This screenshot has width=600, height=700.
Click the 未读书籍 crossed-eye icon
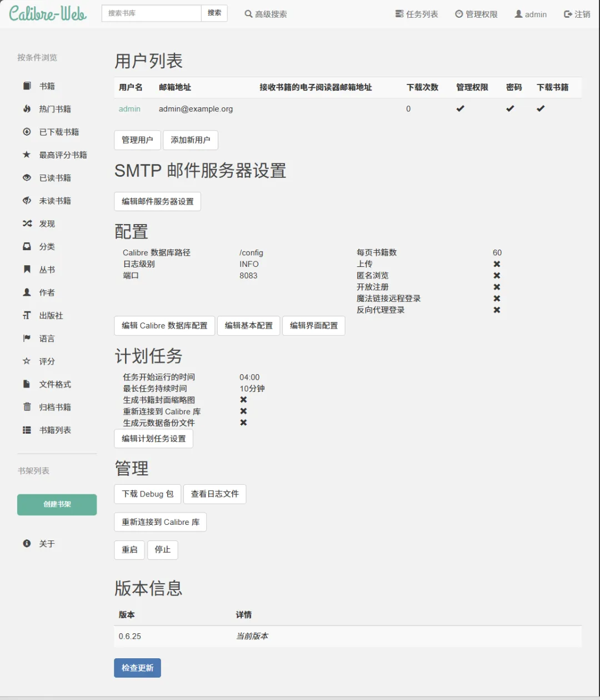point(27,201)
